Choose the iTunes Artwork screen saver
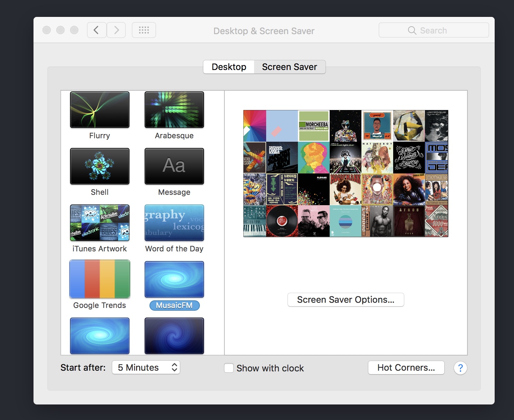Image resolution: width=514 pixels, height=420 pixels. 100,223
